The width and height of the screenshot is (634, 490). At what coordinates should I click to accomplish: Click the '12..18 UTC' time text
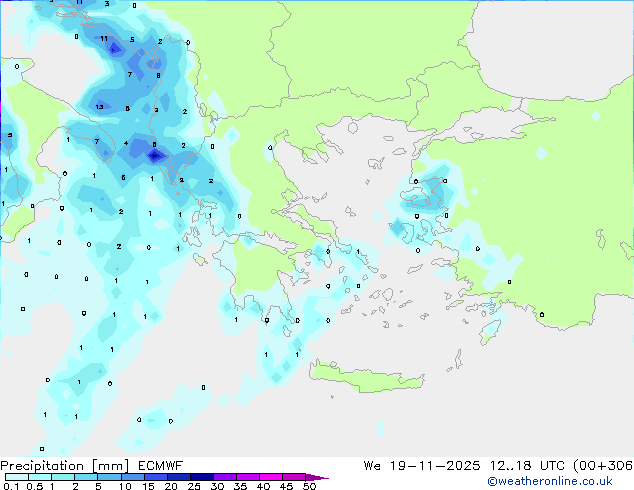527,466
